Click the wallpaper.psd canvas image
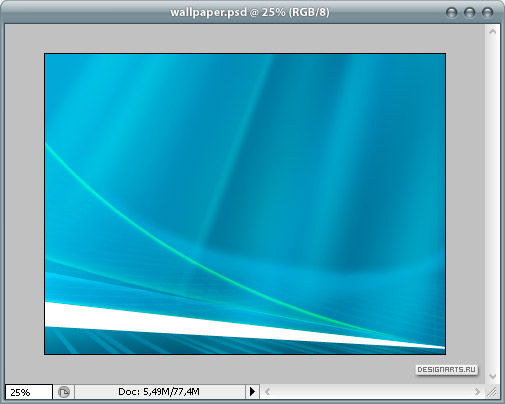 (245, 204)
